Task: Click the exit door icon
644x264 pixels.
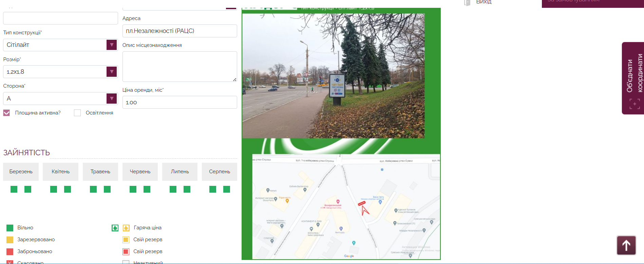Action: tap(467, 2)
